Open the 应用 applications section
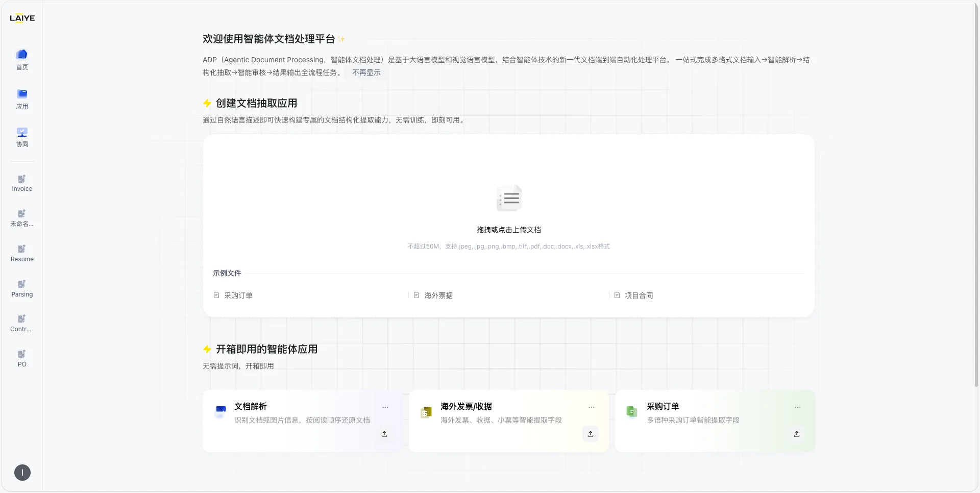Screen dimensions: 980x493 pyautogui.click(x=22, y=99)
